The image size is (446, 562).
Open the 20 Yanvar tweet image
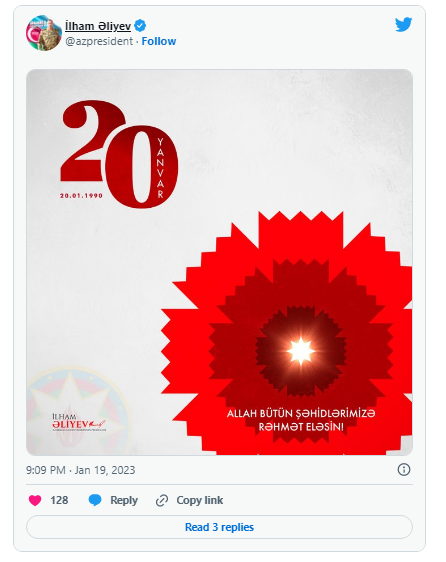[x=219, y=262]
